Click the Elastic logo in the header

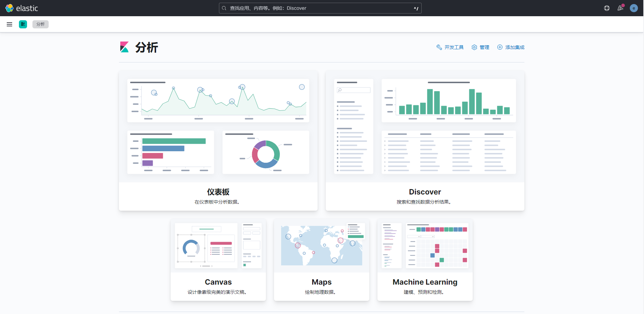pos(22,8)
